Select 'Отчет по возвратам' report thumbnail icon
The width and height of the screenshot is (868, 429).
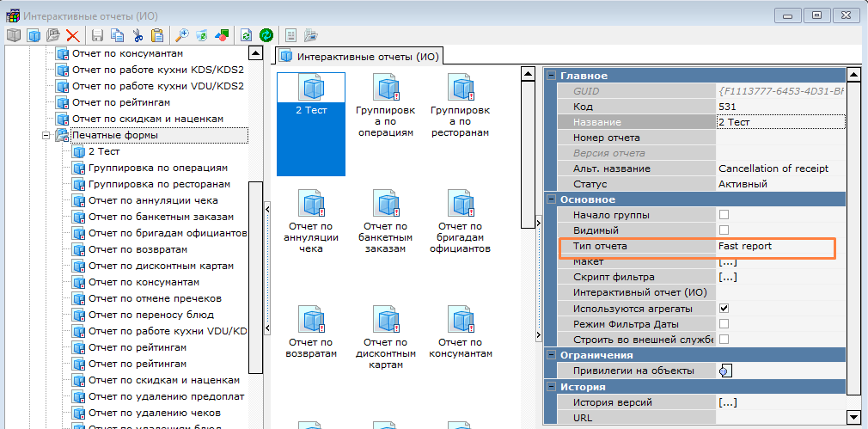pyautogui.click(x=310, y=320)
